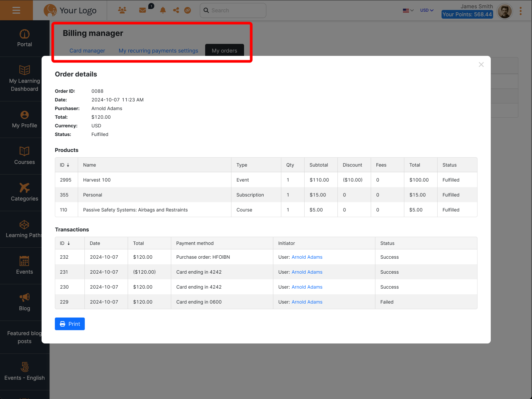Click the users group icon in header
This screenshot has width=532, height=399.
click(122, 10)
